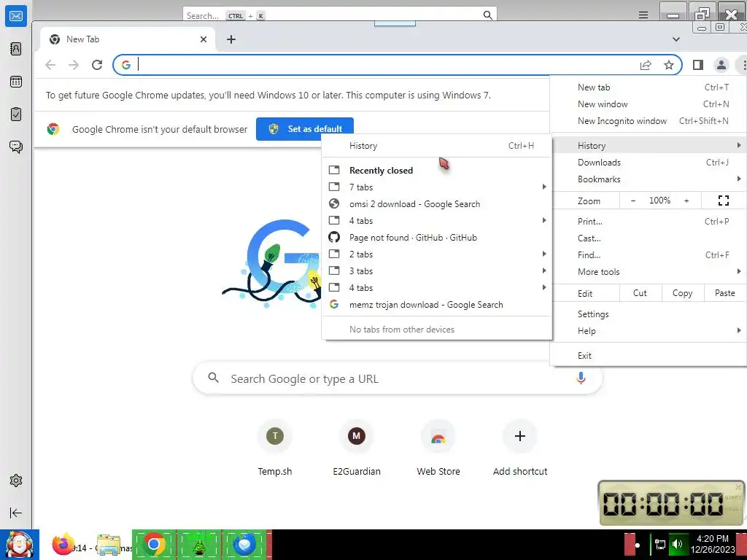Open address book icon in left sidebar
The height and width of the screenshot is (560, 747).
[x=16, y=49]
